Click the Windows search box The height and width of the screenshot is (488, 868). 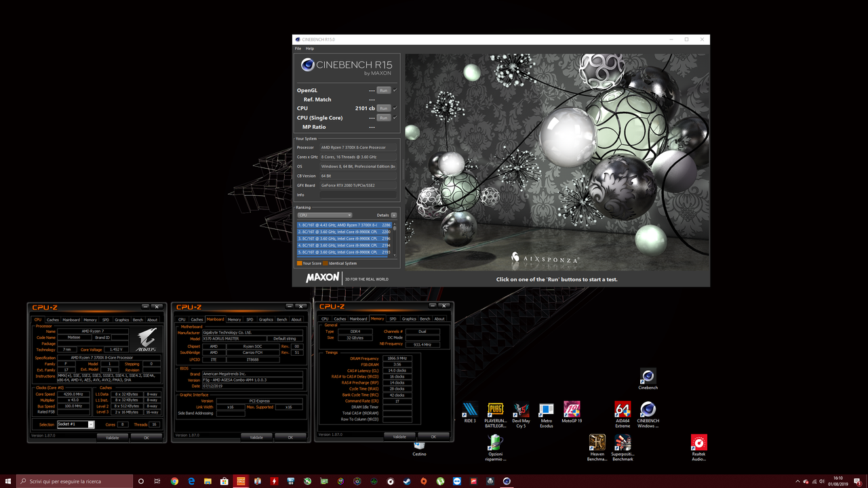tap(74, 481)
